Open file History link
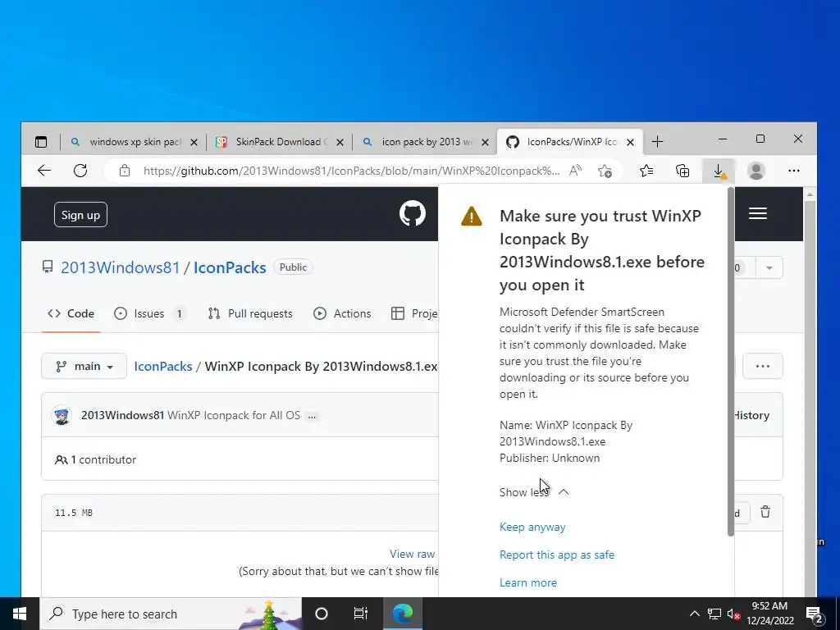Image resolution: width=840 pixels, height=630 pixels. click(751, 416)
